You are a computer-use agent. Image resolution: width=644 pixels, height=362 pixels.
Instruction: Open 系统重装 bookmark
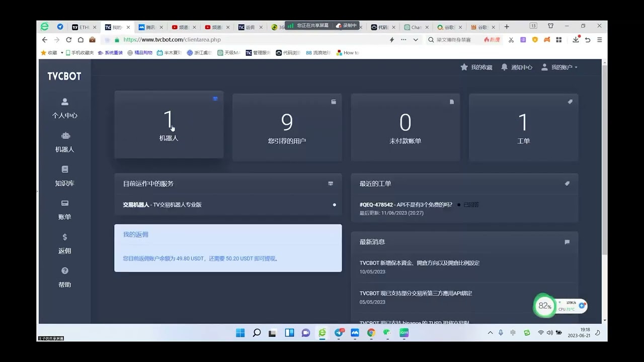coord(110,53)
